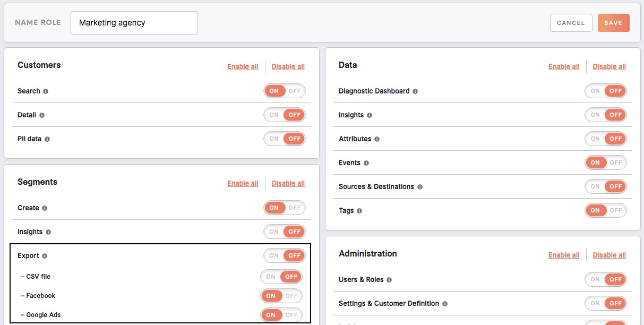This screenshot has width=644, height=325.
Task: Toggle the Events permission switch
Action: [x=605, y=162]
